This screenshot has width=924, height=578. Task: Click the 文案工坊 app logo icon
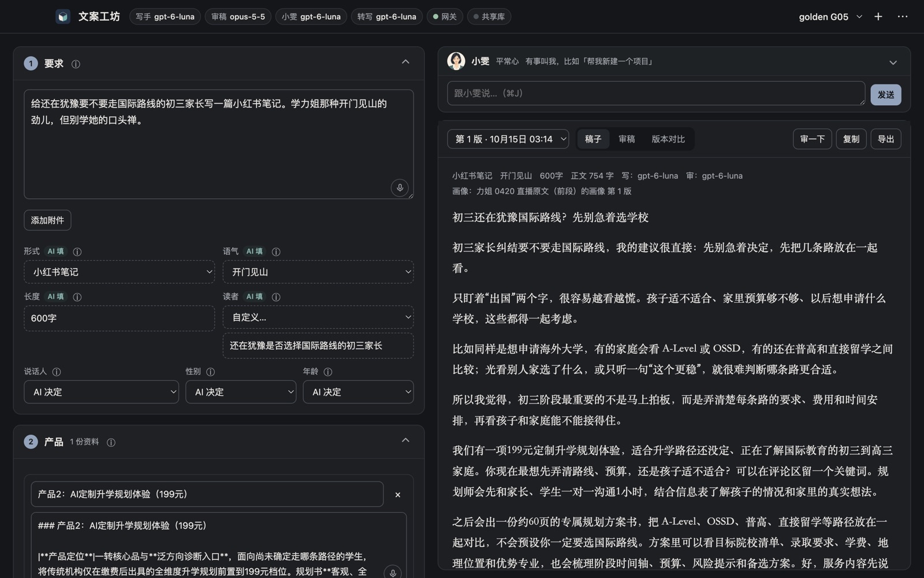coord(63,17)
